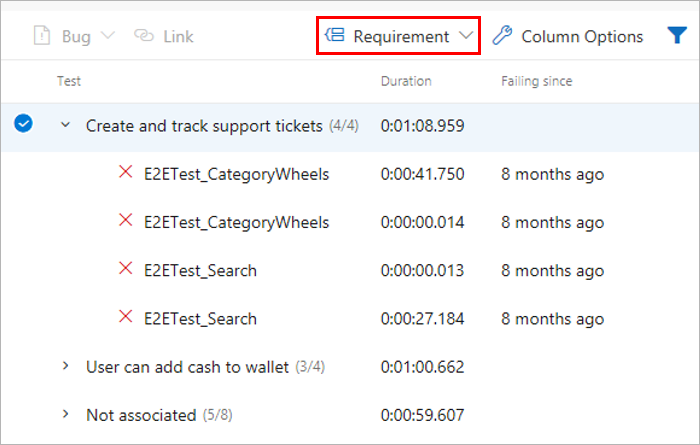Viewport: 700px width, 445px height.
Task: Expand User can add cash to wallet
Action: pos(66,366)
